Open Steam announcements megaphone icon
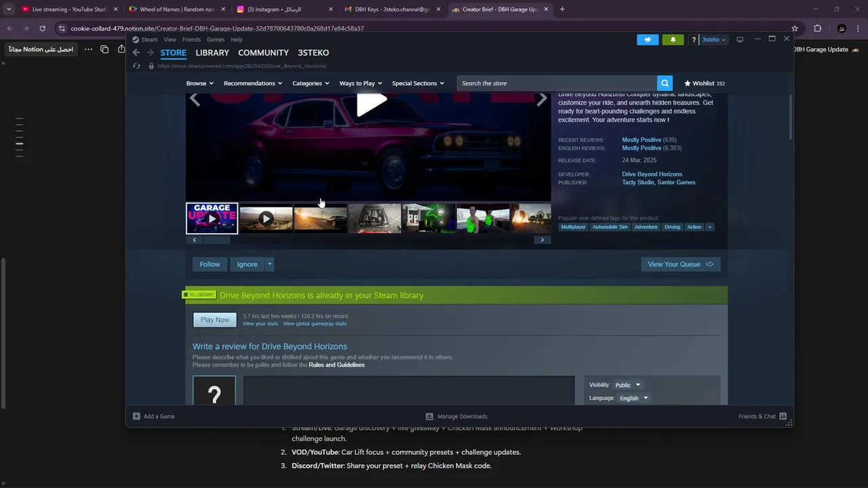868x488 pixels. 648,39
